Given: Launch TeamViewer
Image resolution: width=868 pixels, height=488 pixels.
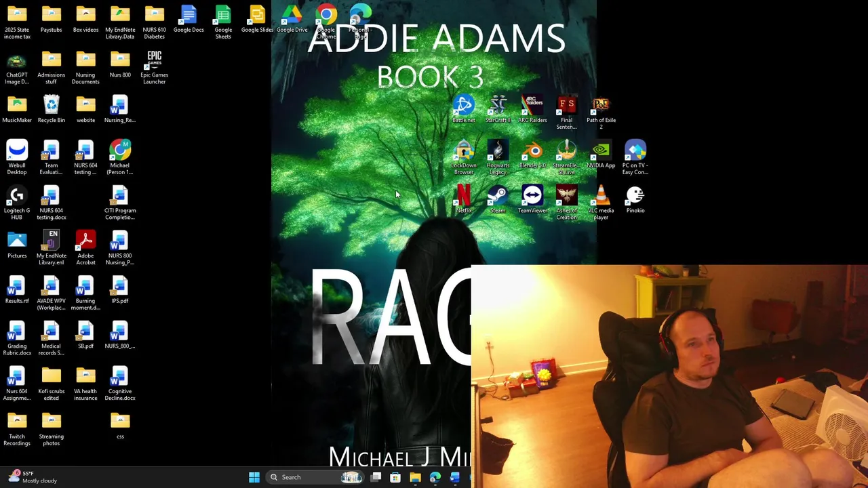Looking at the screenshot, I should point(532,199).
